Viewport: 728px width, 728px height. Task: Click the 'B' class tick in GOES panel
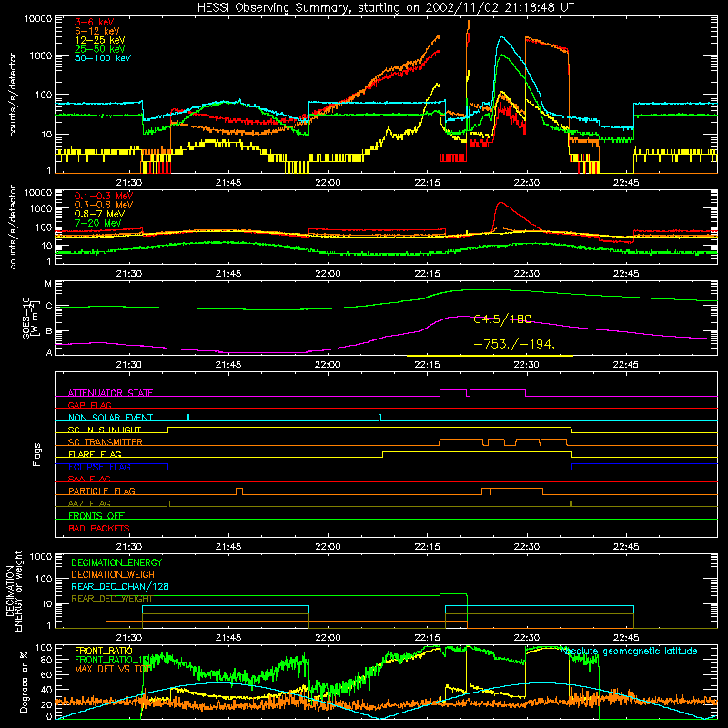(x=48, y=331)
